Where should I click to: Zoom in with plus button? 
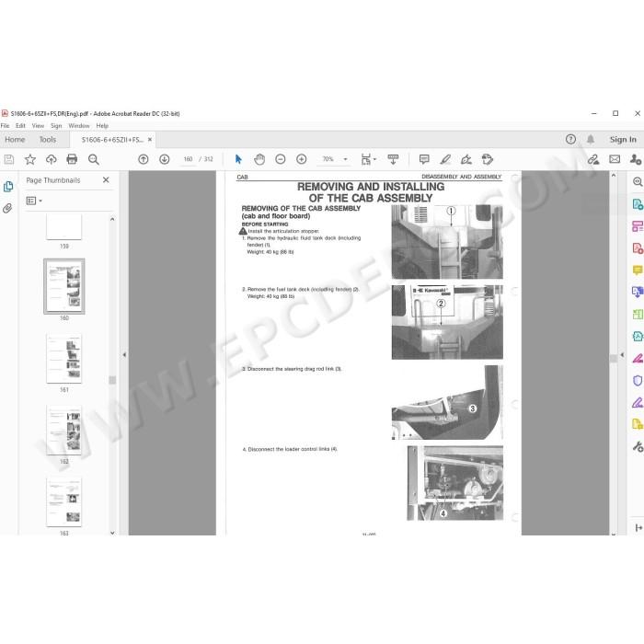pyautogui.click(x=302, y=159)
